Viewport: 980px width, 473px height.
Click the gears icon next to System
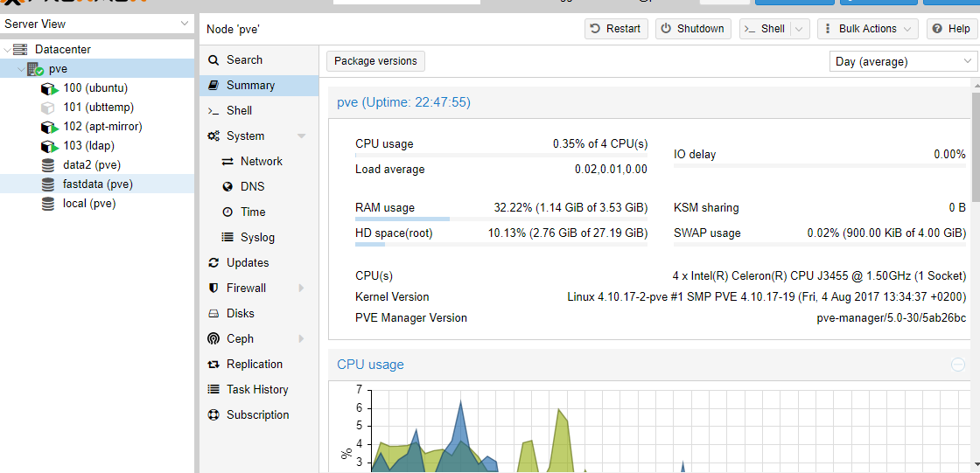coord(213,136)
